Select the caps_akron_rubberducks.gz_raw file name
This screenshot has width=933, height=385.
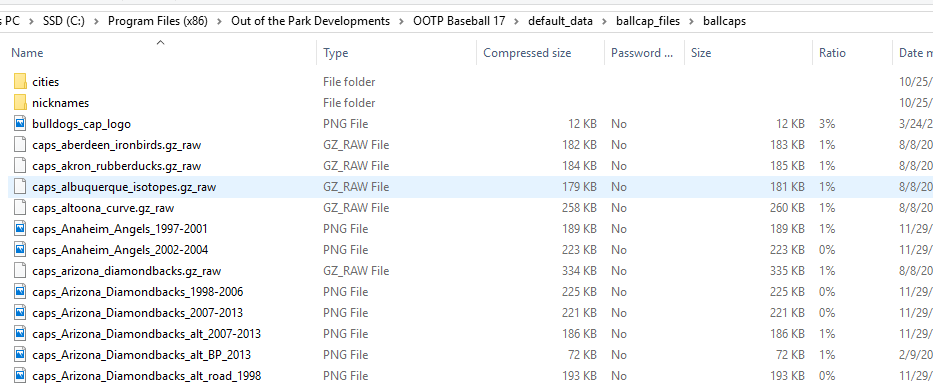[117, 166]
